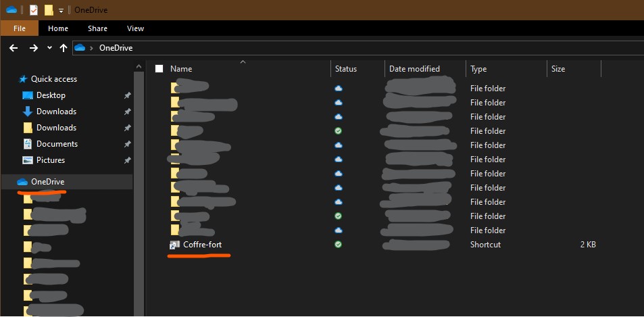Sort by Date modified column header
Screen dimensions: 644x317
tap(414, 69)
